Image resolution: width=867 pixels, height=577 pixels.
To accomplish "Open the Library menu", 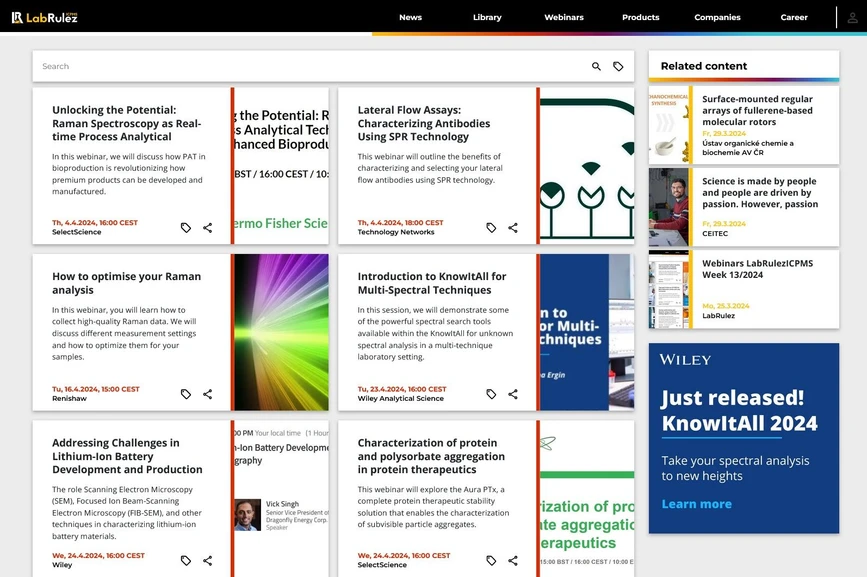I will tap(487, 17).
